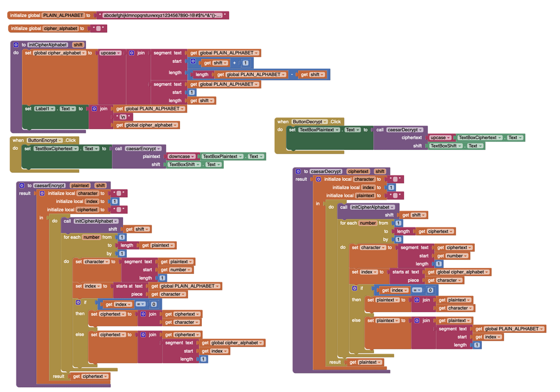Open call initCipherAlphabet dropdown inside caesarEncrypt
560x392 pixels.
[x=96, y=221]
